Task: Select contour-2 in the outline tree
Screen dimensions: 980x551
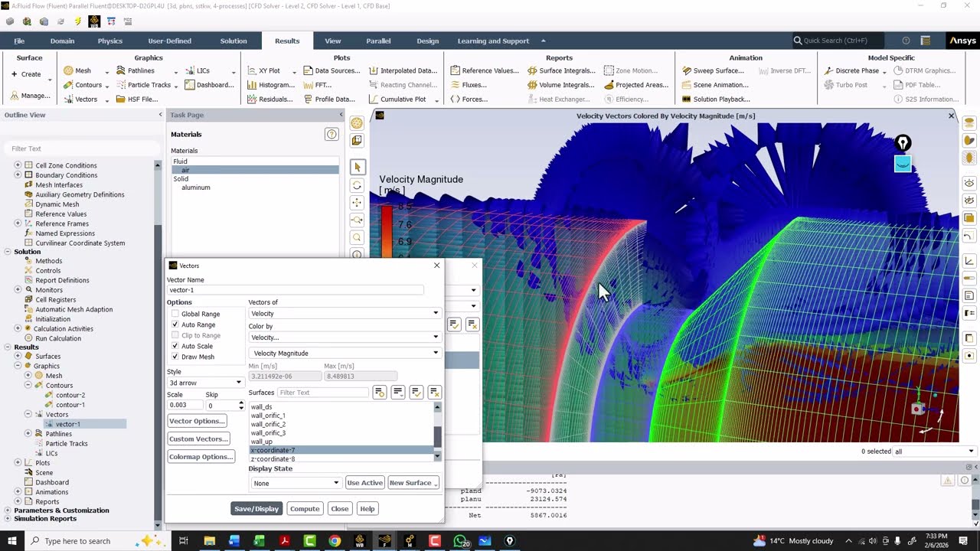Action: 70,395
